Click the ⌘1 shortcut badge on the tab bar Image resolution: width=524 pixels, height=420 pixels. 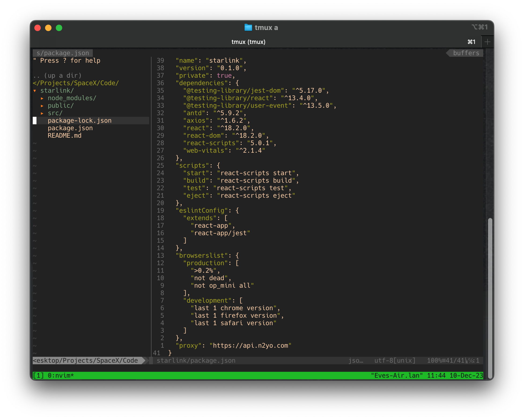tap(471, 42)
